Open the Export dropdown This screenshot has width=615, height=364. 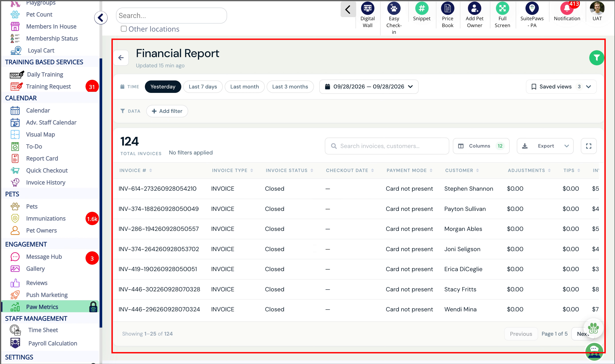545,146
